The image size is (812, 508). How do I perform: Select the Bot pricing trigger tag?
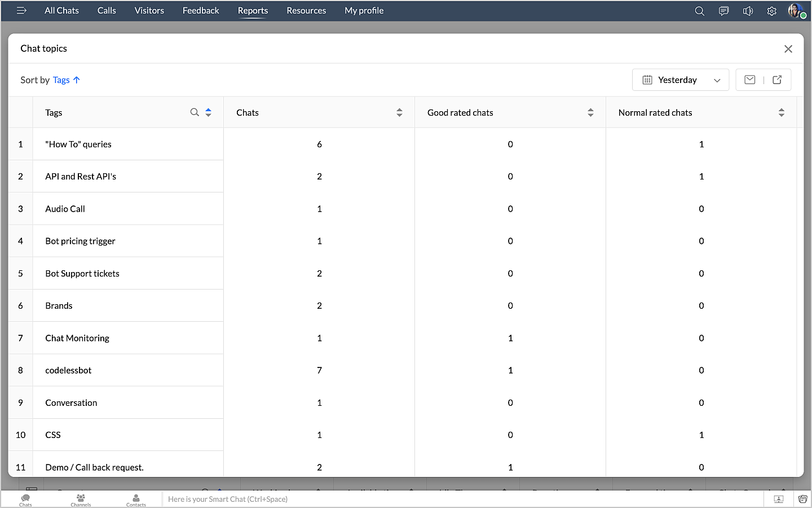pyautogui.click(x=80, y=241)
